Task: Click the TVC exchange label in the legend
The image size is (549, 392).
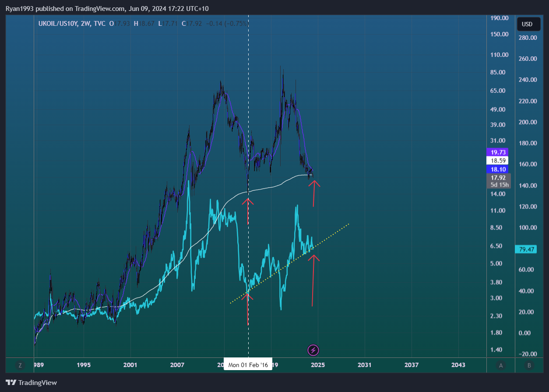Action: 99,24
